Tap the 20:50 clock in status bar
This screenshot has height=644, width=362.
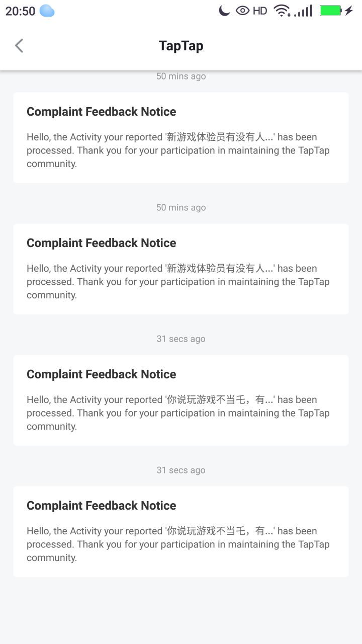coord(20,11)
